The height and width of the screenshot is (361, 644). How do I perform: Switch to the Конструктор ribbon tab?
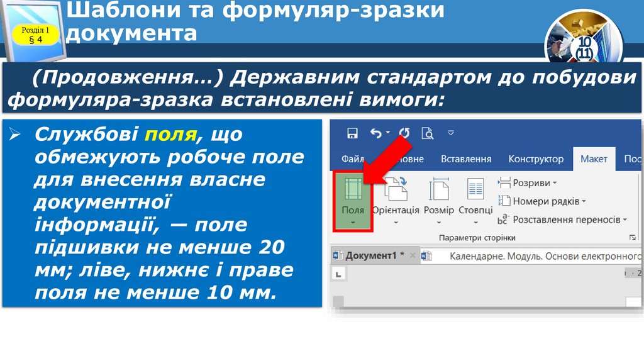tap(536, 159)
